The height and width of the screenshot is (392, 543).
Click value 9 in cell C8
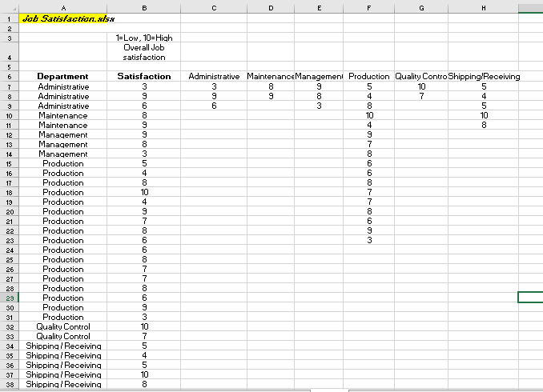[x=214, y=96]
